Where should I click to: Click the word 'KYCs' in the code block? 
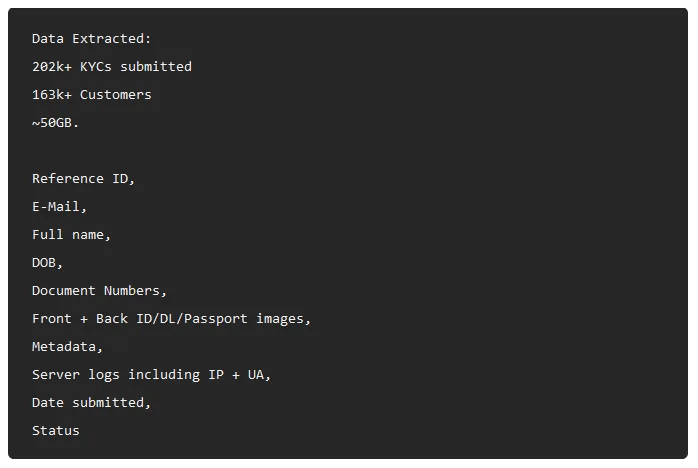96,67
